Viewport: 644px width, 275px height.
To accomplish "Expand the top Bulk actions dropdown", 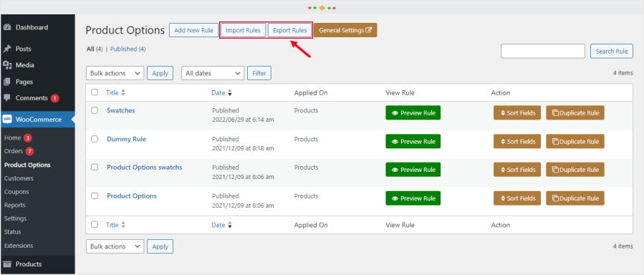I will [x=115, y=73].
